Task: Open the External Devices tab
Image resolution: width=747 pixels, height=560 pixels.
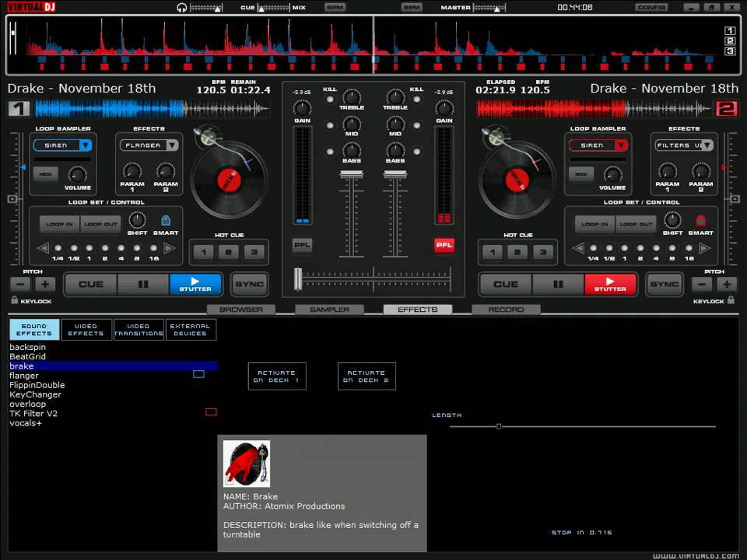Action: point(191,330)
